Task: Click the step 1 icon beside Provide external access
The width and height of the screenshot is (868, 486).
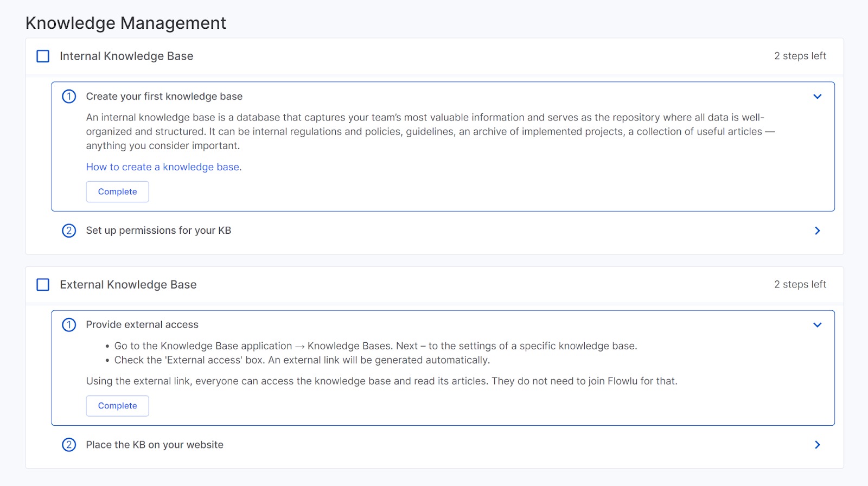Action: coord(69,325)
